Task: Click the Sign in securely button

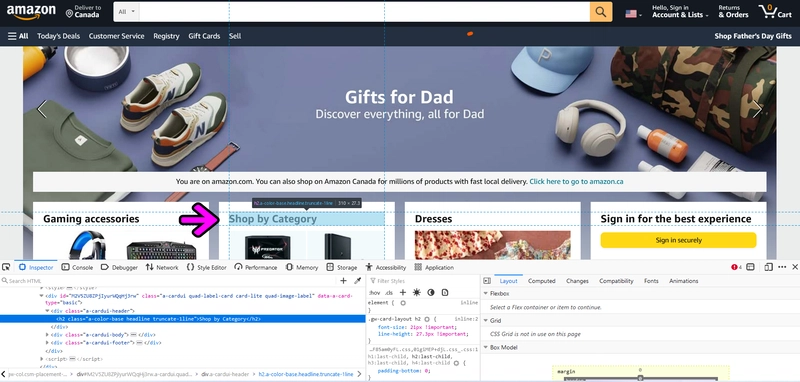Action: click(x=679, y=240)
